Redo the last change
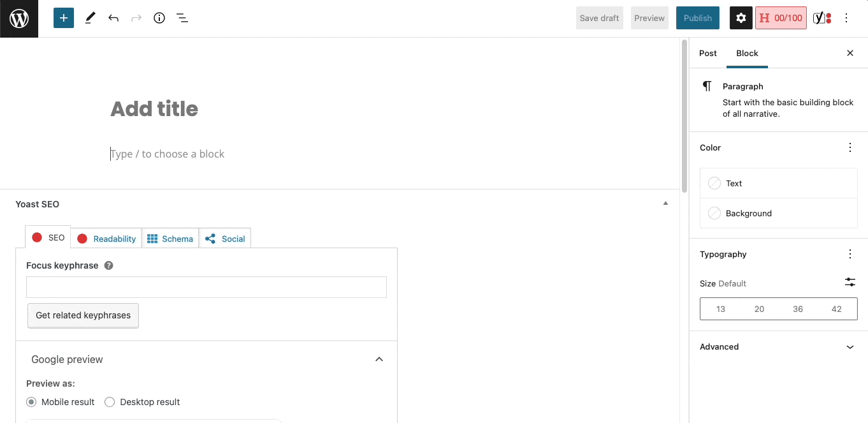The width and height of the screenshot is (868, 423). pos(136,18)
